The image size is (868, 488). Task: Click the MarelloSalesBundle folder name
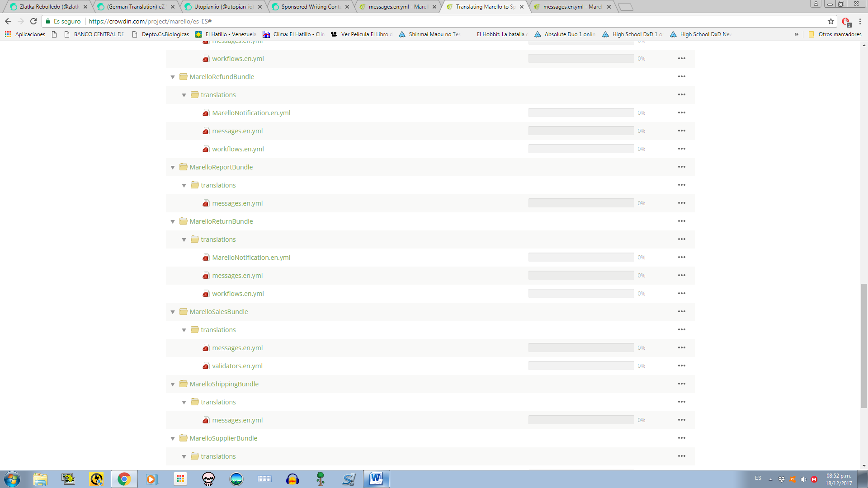tap(219, 312)
